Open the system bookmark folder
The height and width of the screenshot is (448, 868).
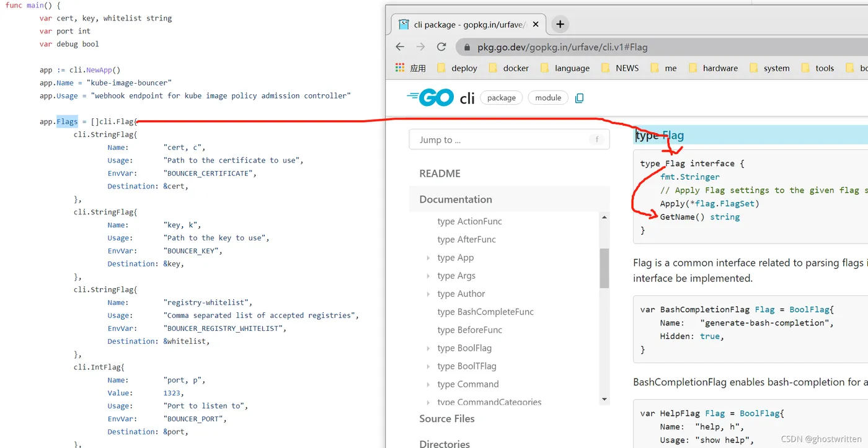pos(769,68)
